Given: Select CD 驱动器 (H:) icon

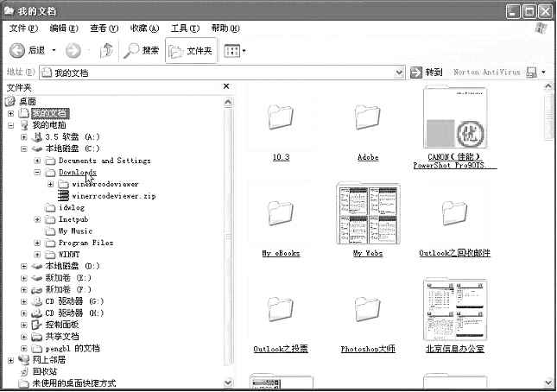Looking at the screenshot, I should pyautogui.click(x=37, y=313).
